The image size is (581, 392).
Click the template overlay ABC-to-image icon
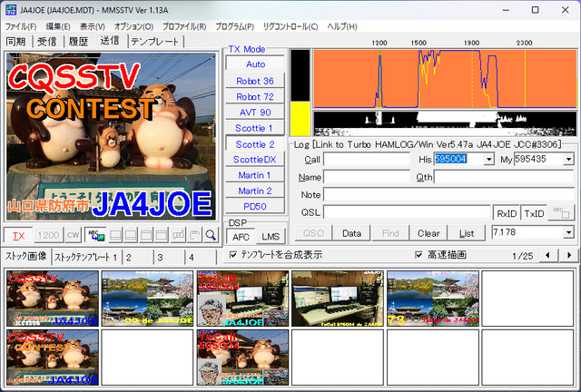click(x=96, y=235)
